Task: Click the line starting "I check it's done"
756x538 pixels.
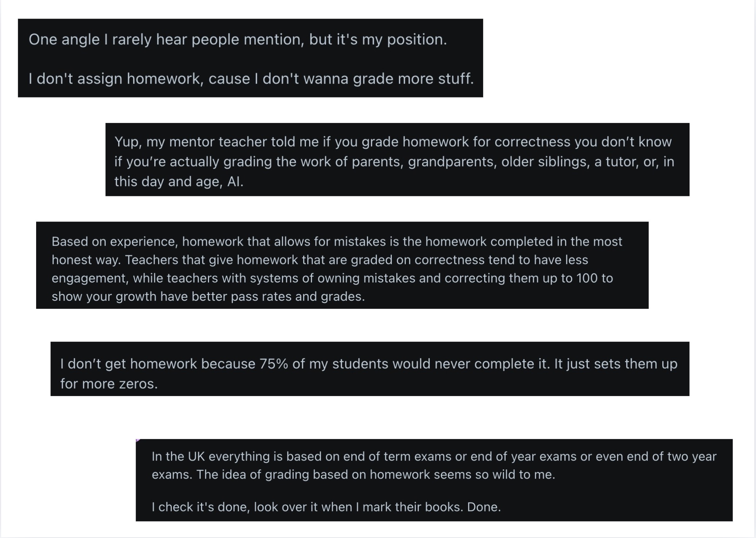Action: 326,507
